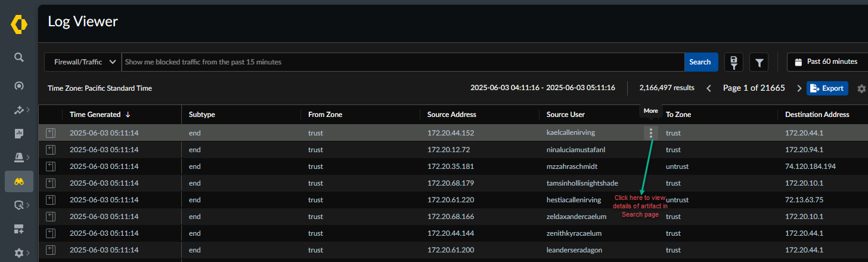Screen dimensions: 868x262
Task: Sort by the Time Generated column
Action: pyautogui.click(x=97, y=115)
